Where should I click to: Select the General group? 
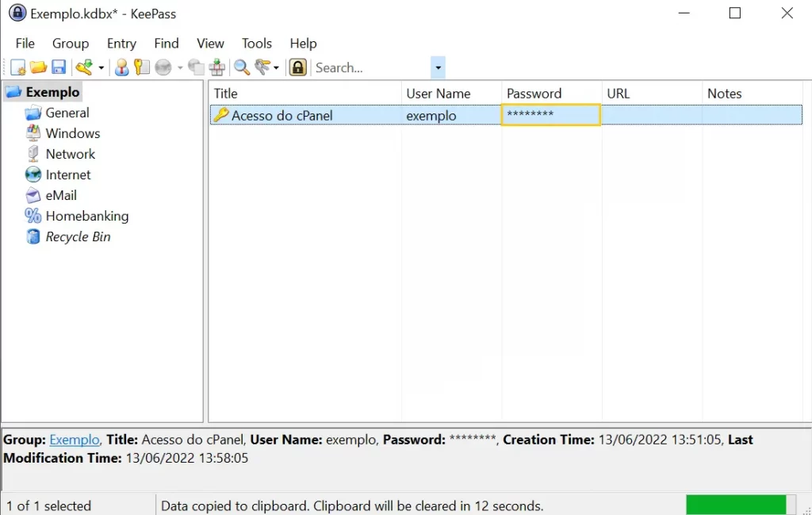pos(67,113)
